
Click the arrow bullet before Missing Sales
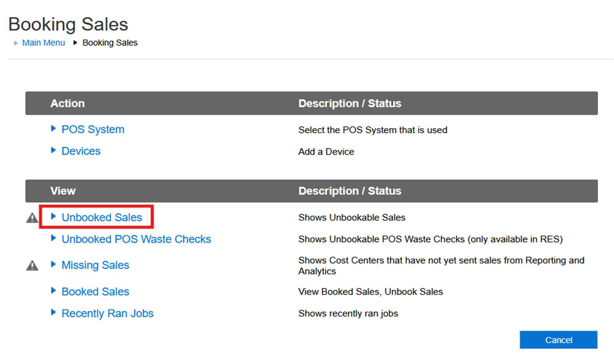53,264
